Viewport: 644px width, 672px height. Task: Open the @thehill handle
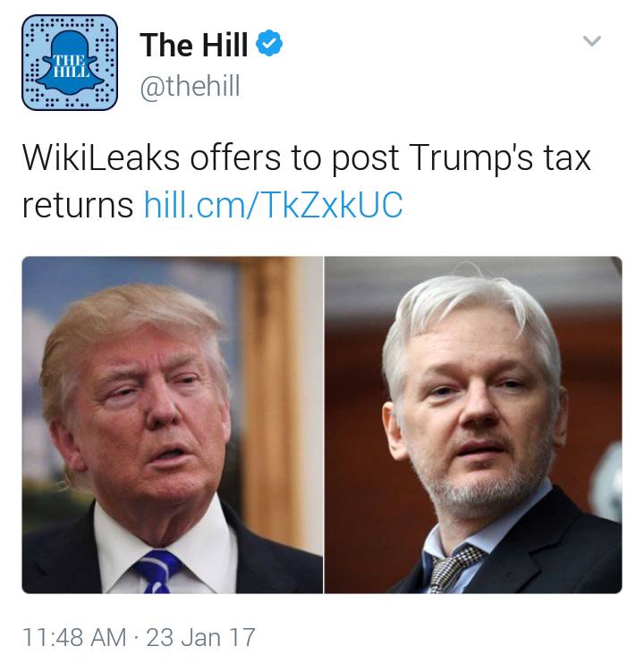tap(191, 86)
